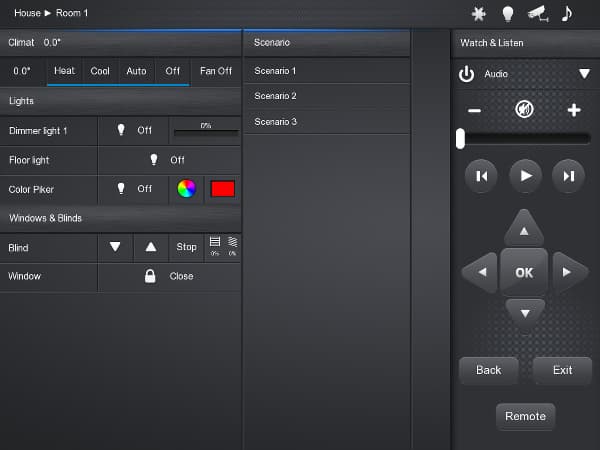The width and height of the screenshot is (600, 450).
Task: Open the climate snowflake icon in top bar
Action: (x=478, y=14)
